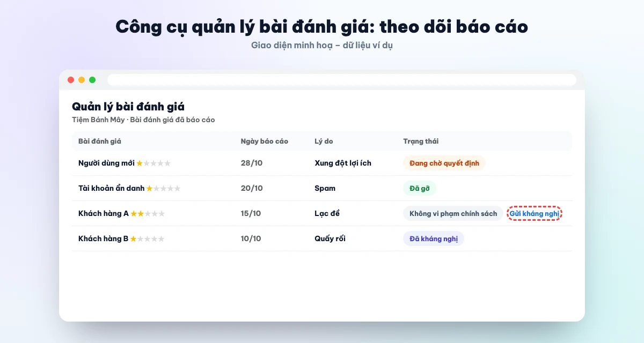Viewport: 644px width, 343px height.
Task: Click the 'Trạng thái' column header
Action: 421,141
